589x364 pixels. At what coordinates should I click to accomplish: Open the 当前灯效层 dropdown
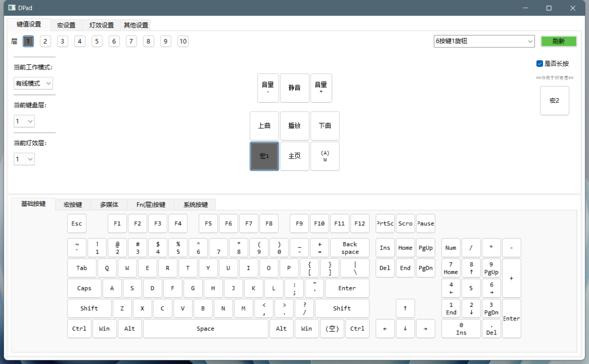24,159
